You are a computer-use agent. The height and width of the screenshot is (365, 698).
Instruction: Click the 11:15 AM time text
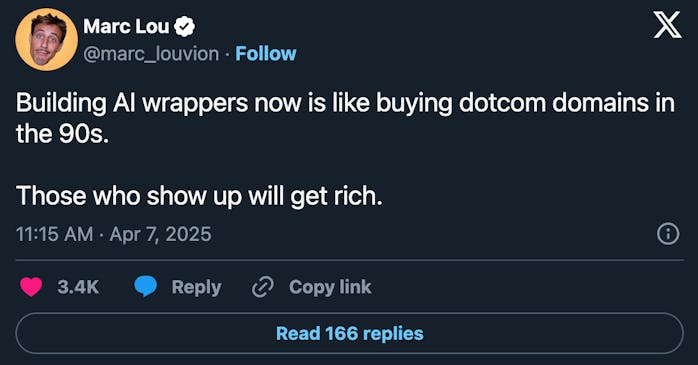(54, 234)
